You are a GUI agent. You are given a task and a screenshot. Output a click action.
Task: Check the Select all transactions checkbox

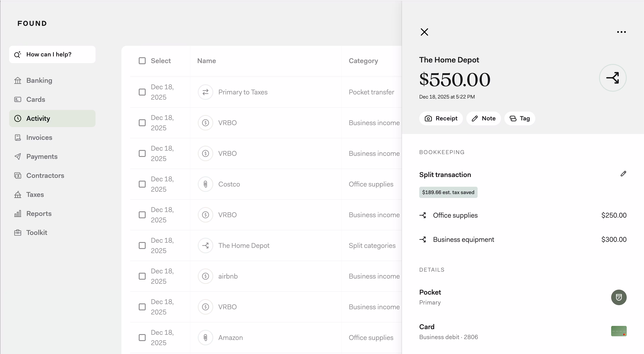point(142,61)
